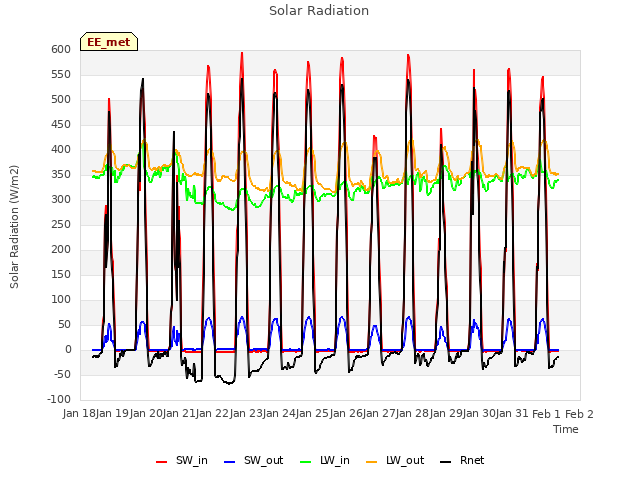Click the red SW_in legend color marker

pos(162,462)
